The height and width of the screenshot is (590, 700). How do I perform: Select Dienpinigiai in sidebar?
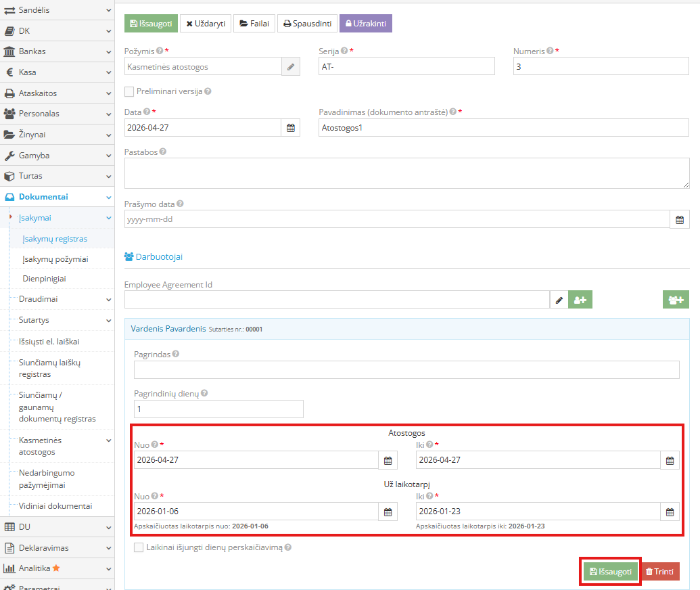click(x=45, y=279)
